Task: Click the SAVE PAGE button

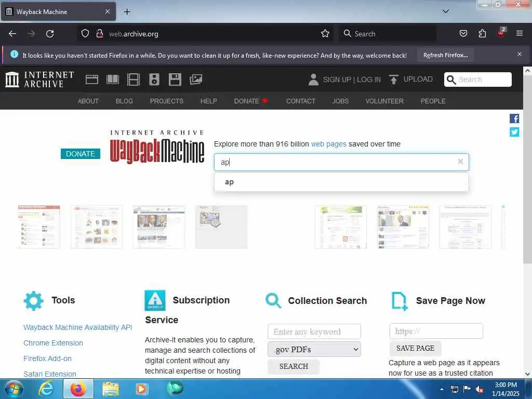Action: click(415, 349)
